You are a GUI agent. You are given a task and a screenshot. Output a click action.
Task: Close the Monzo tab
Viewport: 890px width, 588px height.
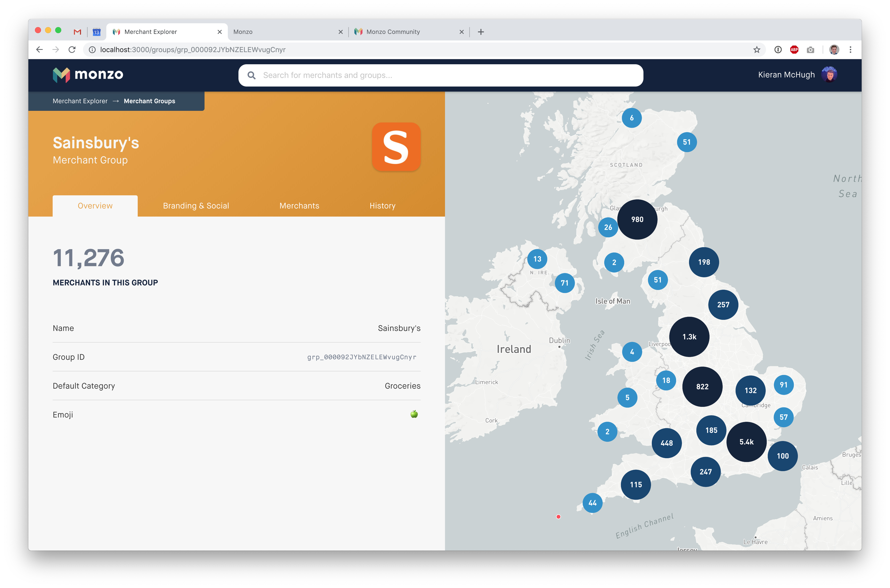click(340, 32)
